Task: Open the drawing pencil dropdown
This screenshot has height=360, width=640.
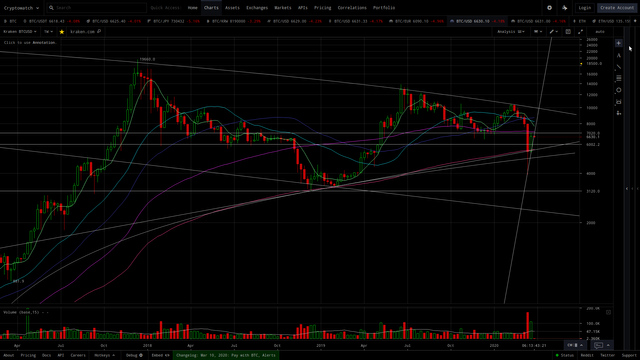Action: pos(554,31)
